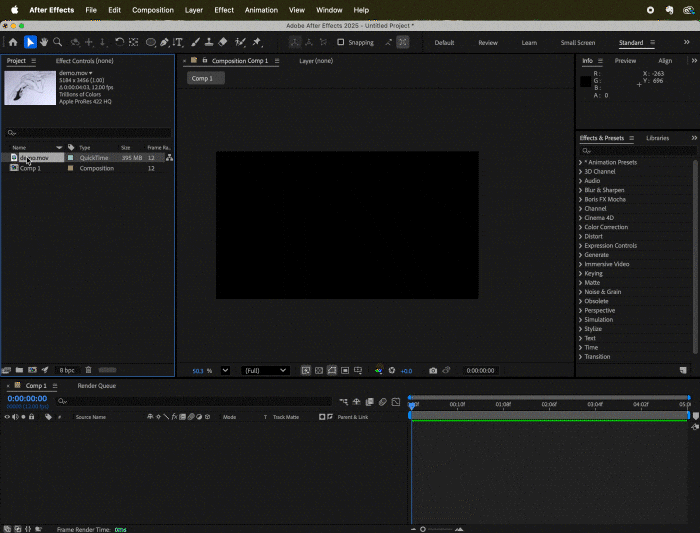Open the Full resolution dropdown
700x533 pixels.
(266, 370)
